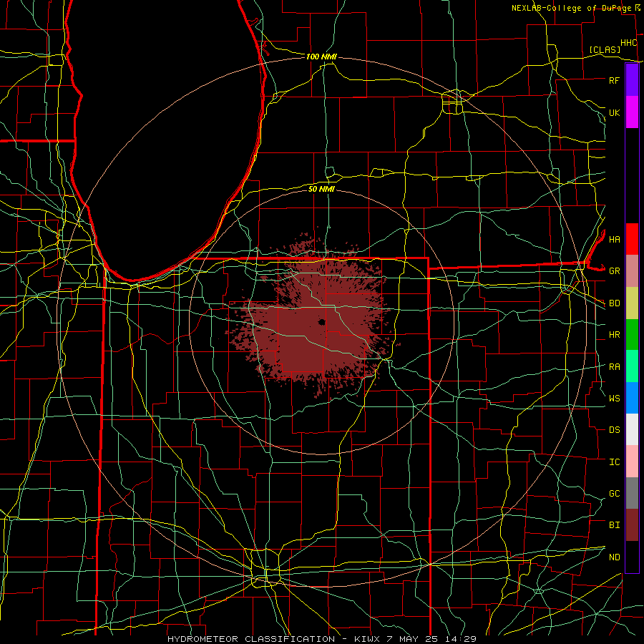The height and width of the screenshot is (644, 644).
Task: Click the WS blue legend color swatch
Action: tap(632, 398)
